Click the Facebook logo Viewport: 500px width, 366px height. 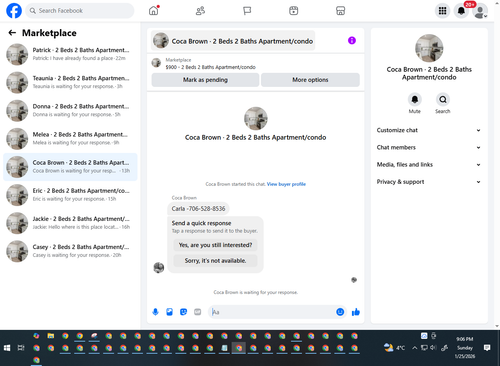14,11
